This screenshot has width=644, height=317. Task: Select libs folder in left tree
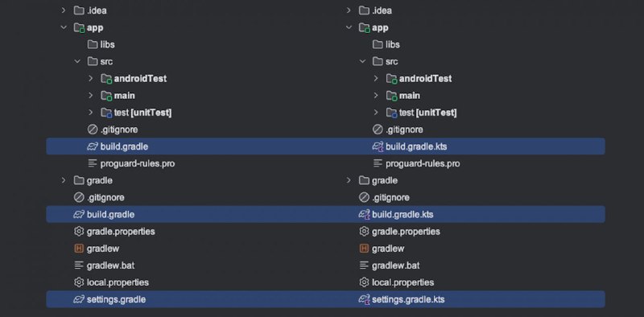tap(107, 44)
